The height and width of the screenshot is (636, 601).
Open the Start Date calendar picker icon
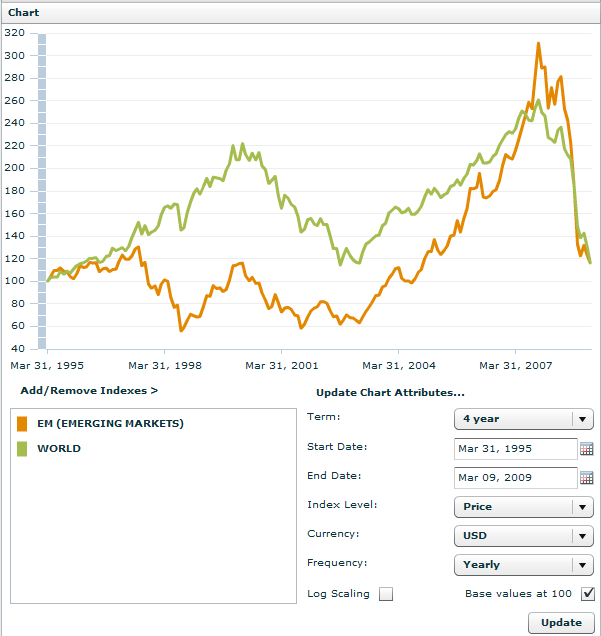pos(587,449)
